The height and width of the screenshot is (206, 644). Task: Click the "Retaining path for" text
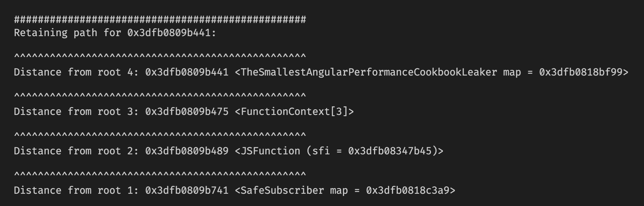[x=67, y=33]
